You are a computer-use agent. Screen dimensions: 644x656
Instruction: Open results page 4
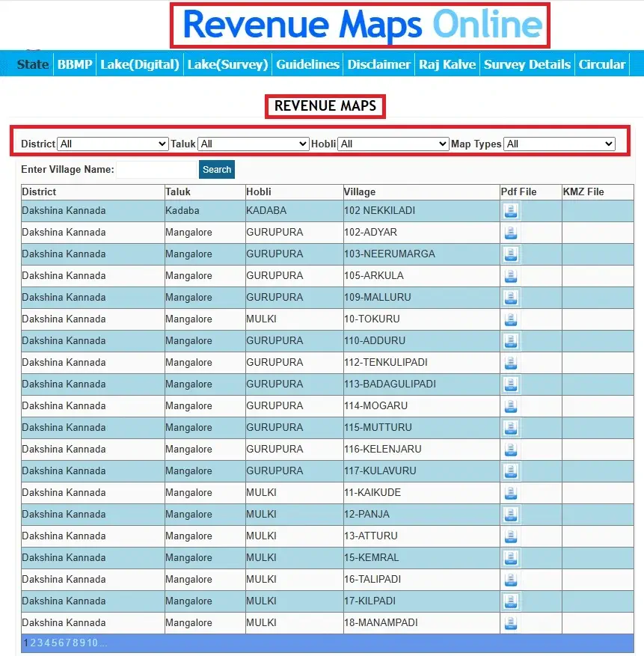tap(47, 643)
